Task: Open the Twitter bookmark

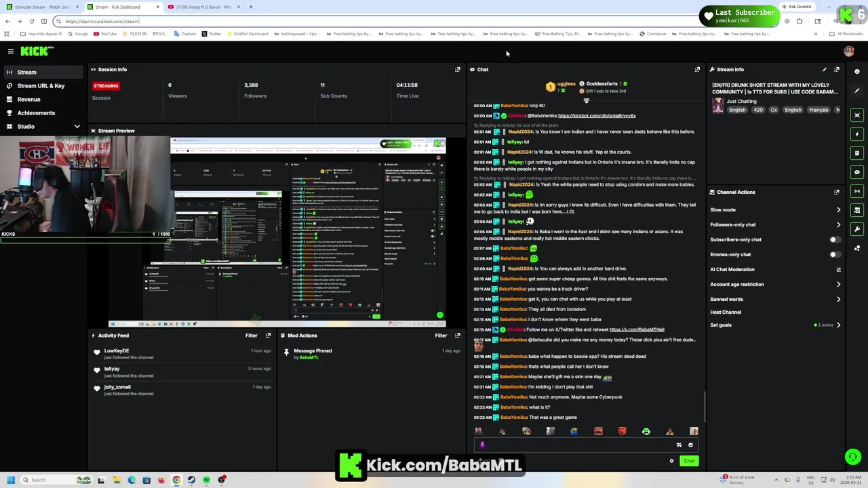Action: pyautogui.click(x=212, y=34)
